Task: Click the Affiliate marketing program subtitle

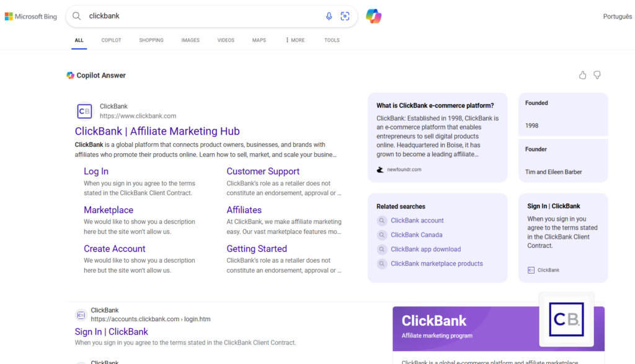Action: coord(437,335)
